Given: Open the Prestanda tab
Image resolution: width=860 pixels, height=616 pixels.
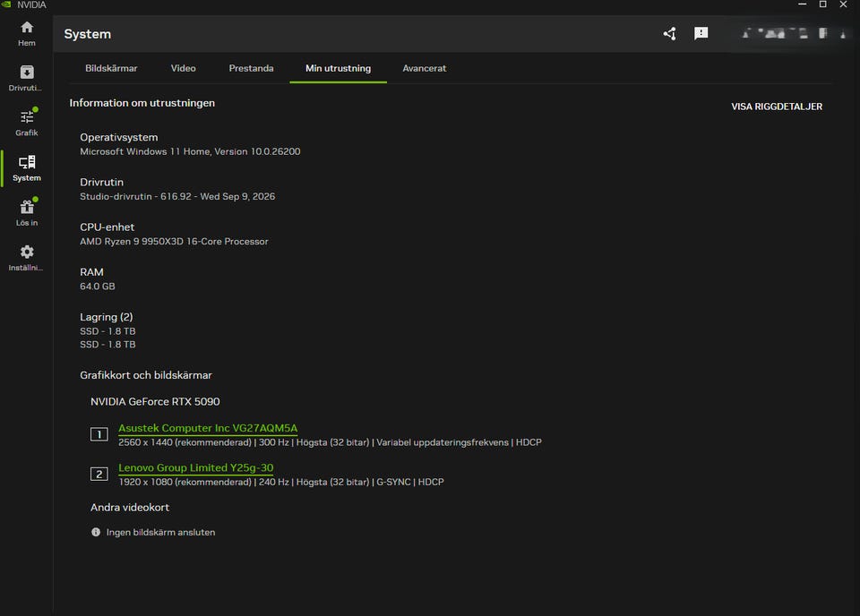Looking at the screenshot, I should (251, 69).
